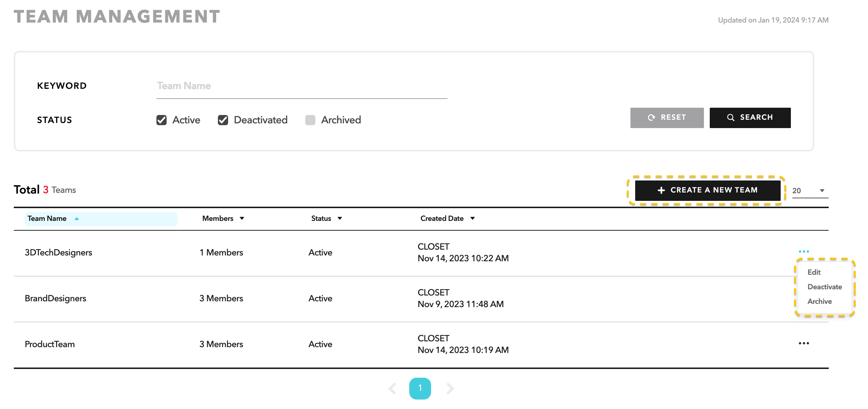Click 3 Members for BrandDesigners
Viewport: 868px width, 409px height.
(x=221, y=298)
